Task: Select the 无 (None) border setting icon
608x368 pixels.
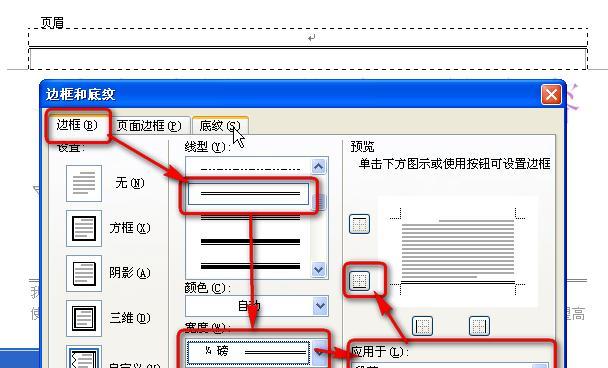Action: pos(84,183)
